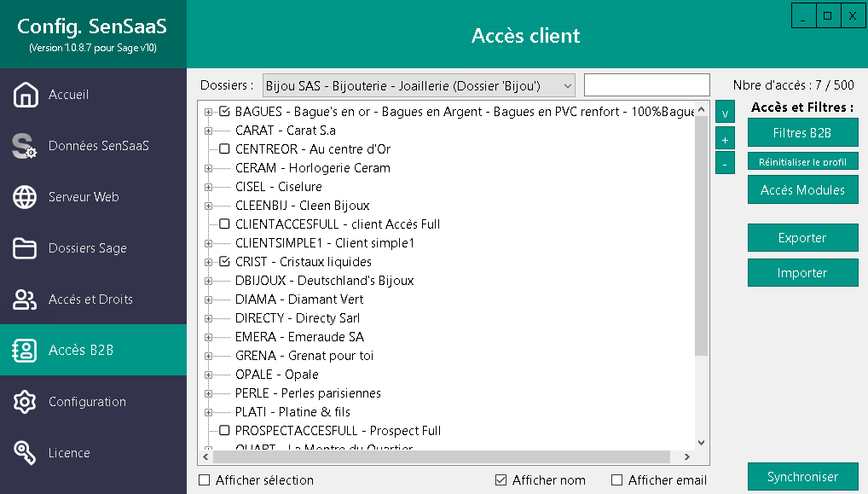Viewport: 868px width, 494px height.
Task: Expand the DIAMA tree node
Action: pos(208,299)
